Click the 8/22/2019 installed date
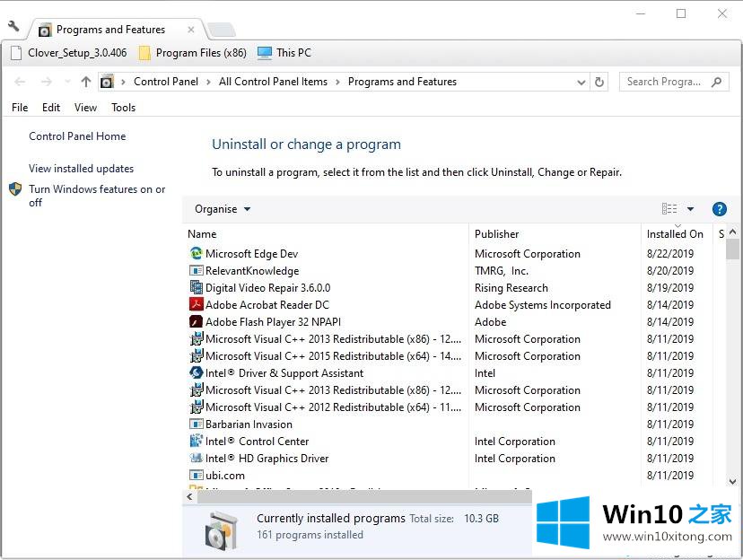Viewport: 743px width, 560px height. pyautogui.click(x=670, y=253)
